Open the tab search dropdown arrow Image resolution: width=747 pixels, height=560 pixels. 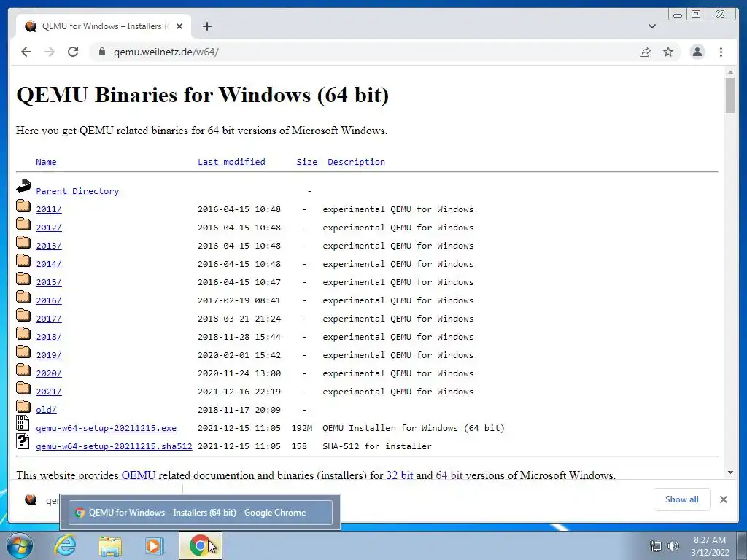click(652, 26)
